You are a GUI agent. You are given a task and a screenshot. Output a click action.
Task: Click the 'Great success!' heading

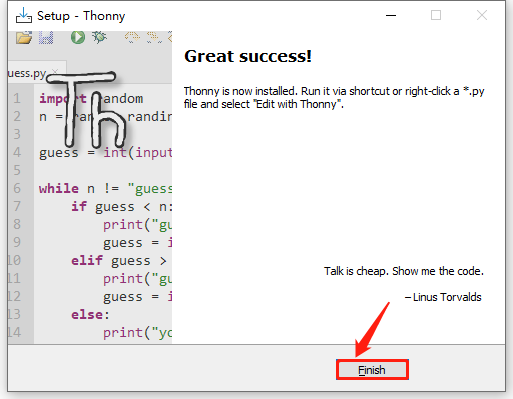[x=248, y=56]
